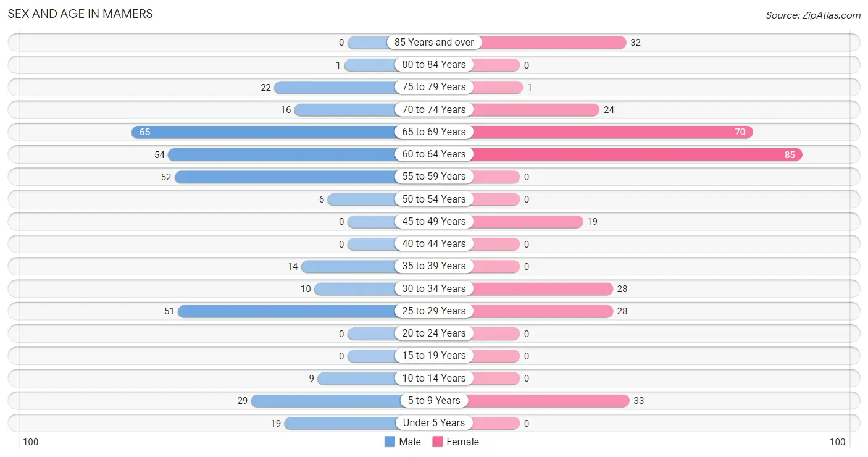868x457 pixels.
Task: Click the female 5 to 9 Years bar
Action: 549,401
